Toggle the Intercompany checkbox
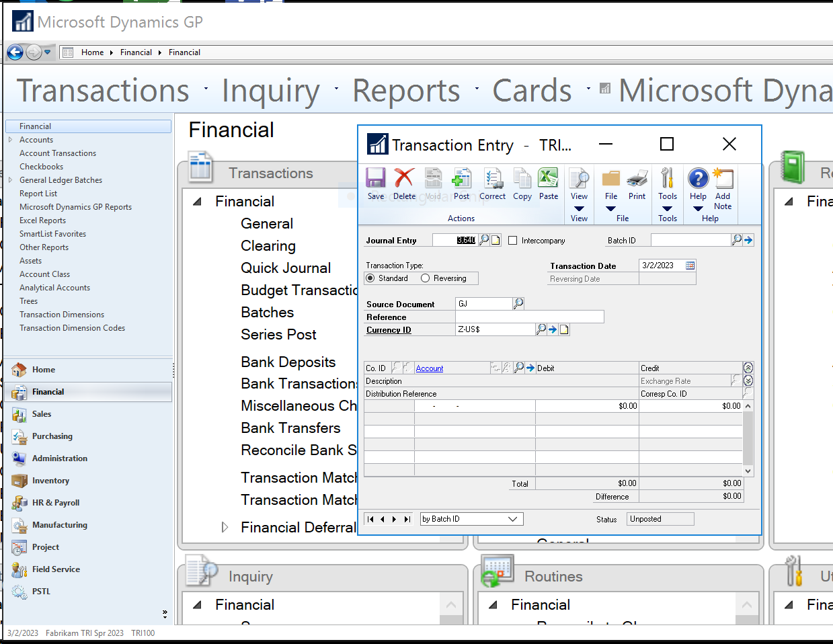 pos(513,241)
